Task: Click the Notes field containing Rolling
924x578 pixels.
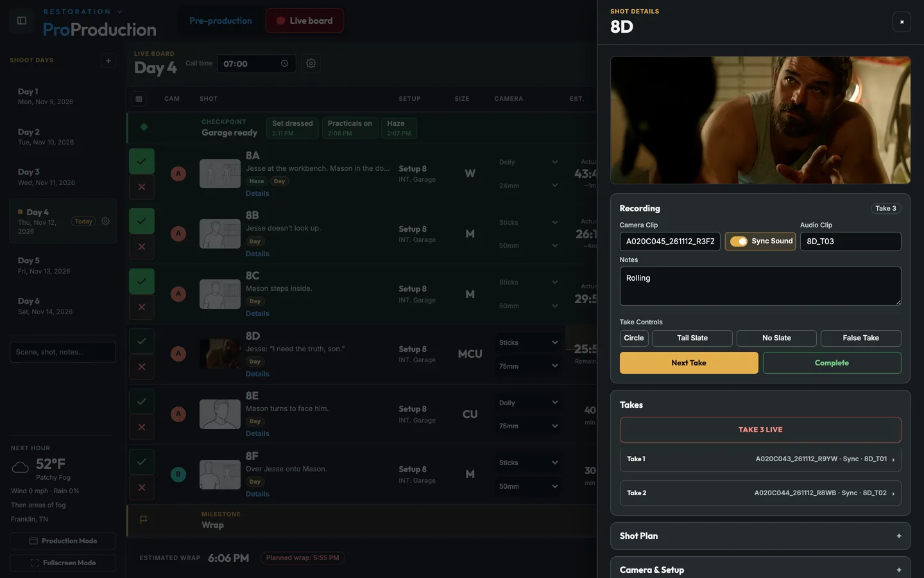Action: [760, 286]
